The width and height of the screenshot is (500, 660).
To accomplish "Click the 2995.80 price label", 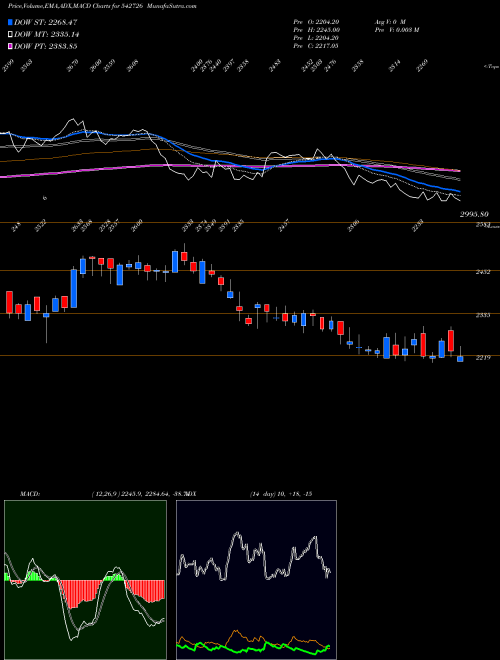I will click(474, 214).
